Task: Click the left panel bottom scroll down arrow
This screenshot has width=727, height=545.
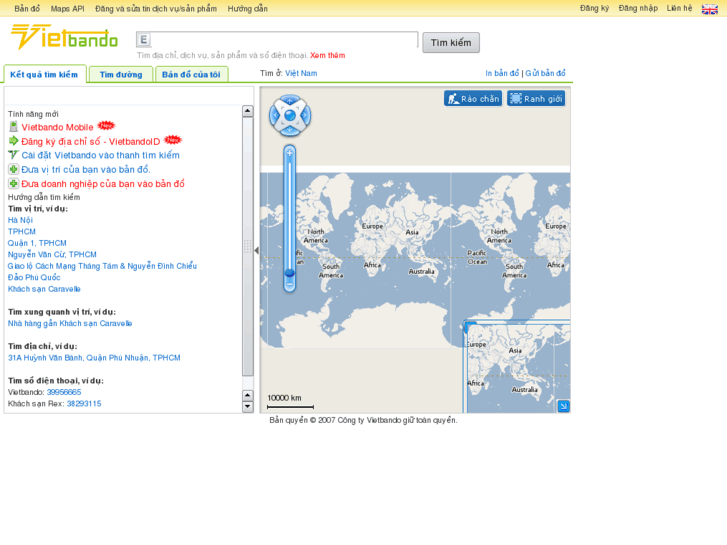Action: [x=248, y=407]
